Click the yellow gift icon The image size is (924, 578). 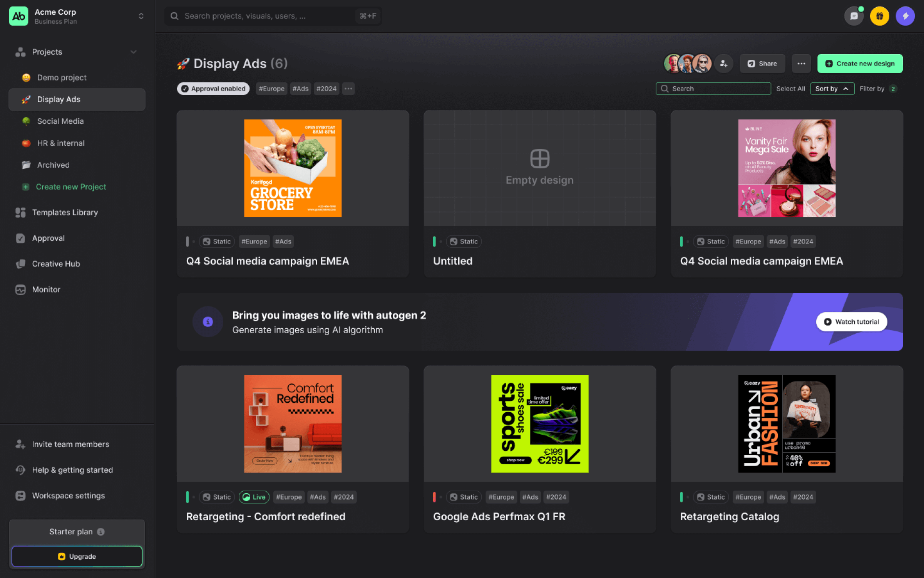(879, 16)
